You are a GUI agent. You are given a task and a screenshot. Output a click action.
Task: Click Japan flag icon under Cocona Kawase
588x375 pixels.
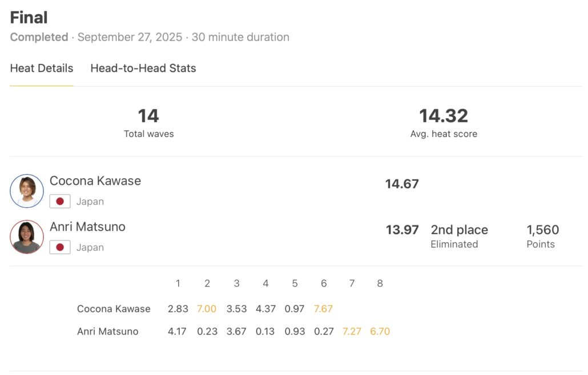point(60,201)
